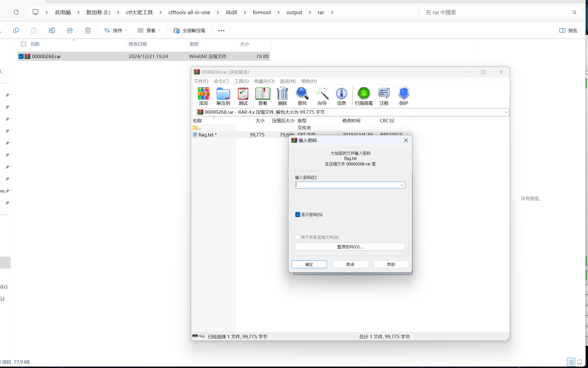Toggle the Show password (显示密码) checkbox

click(297, 215)
